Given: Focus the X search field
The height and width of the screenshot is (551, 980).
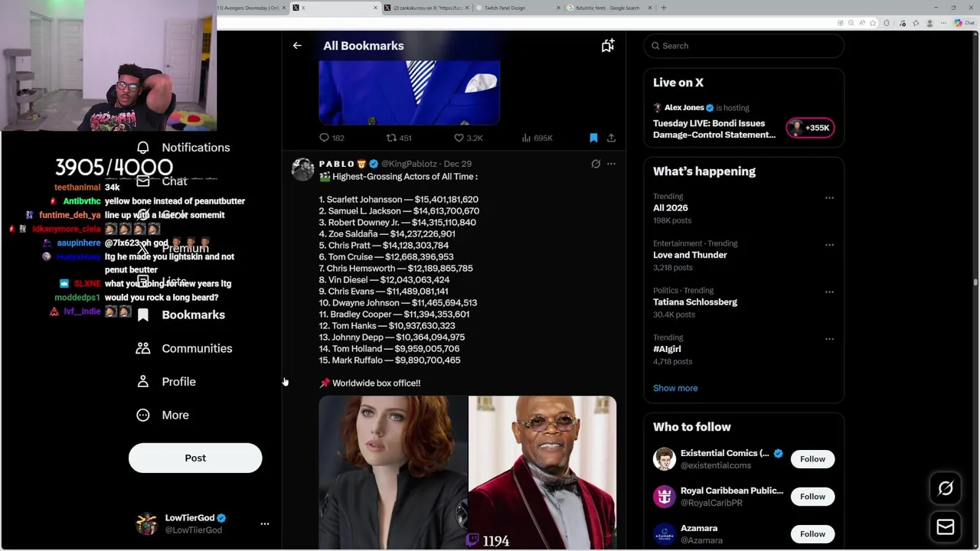Looking at the screenshot, I should (743, 46).
